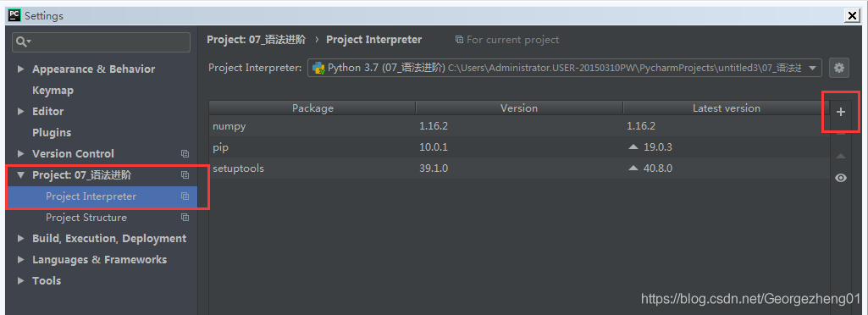868x315 pixels.
Task: Select Project Structure item
Action: coord(86,218)
